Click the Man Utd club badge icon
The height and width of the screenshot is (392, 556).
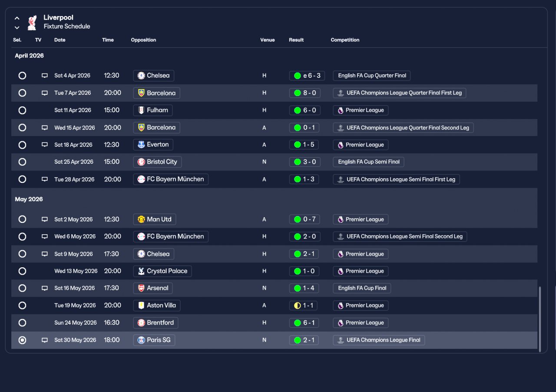click(141, 219)
